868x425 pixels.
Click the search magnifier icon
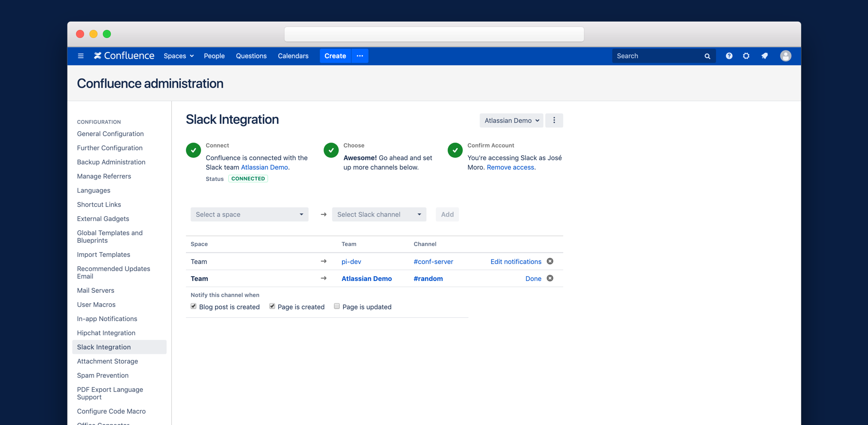[707, 56]
